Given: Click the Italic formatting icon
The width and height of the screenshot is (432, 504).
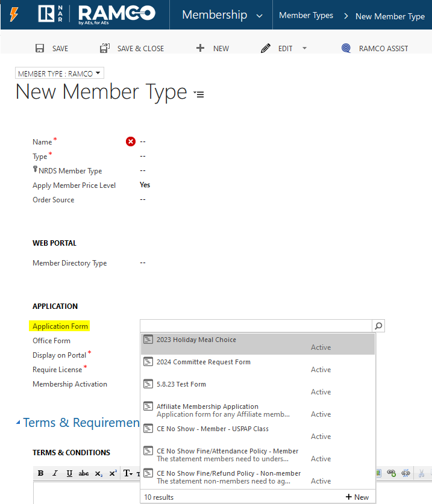Looking at the screenshot, I should point(55,473).
